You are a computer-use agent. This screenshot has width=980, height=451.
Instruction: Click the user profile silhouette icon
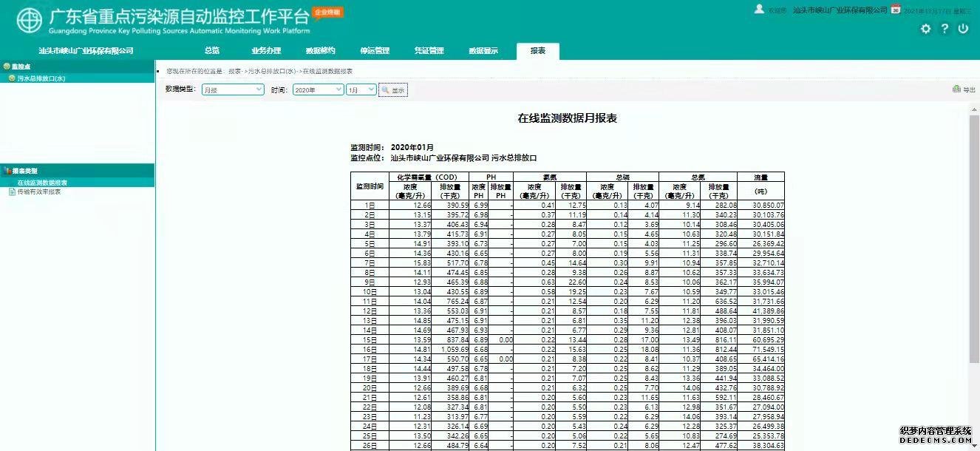759,9
